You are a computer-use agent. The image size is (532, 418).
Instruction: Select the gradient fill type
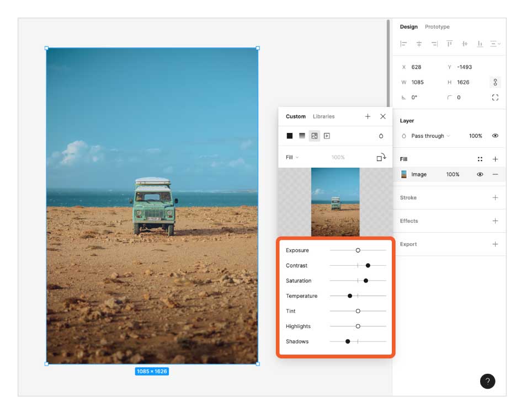click(x=302, y=136)
